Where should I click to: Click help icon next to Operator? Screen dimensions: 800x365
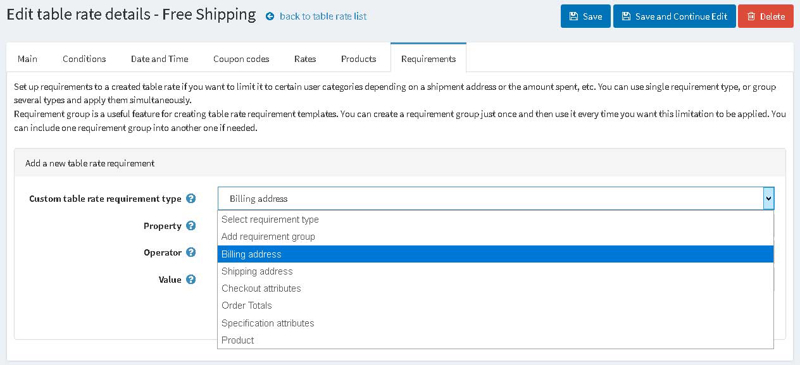191,252
